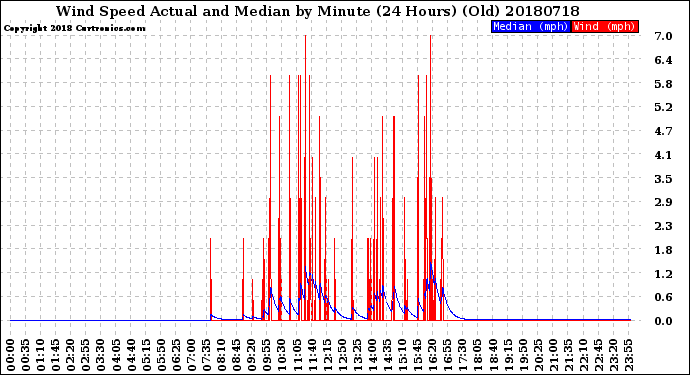Image resolution: width=690 pixels, height=375 pixels.
Task: Click the Copyright 2018 Cartronics.com text
Action: tap(74, 28)
